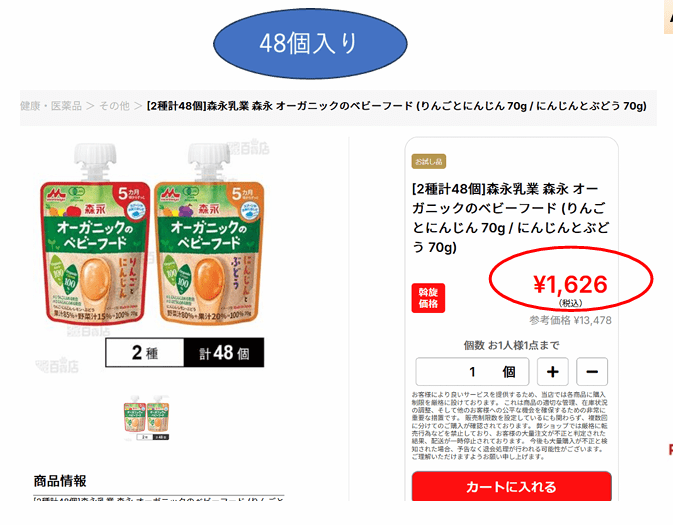Add item with カートに入れる button
This screenshot has width=673, height=525.
click(511, 486)
